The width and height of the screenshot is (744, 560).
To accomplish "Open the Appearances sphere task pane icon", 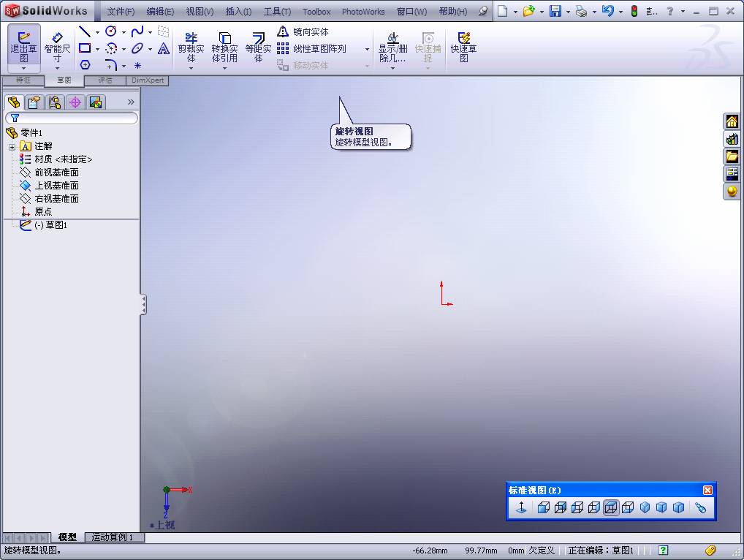I will pyautogui.click(x=732, y=191).
